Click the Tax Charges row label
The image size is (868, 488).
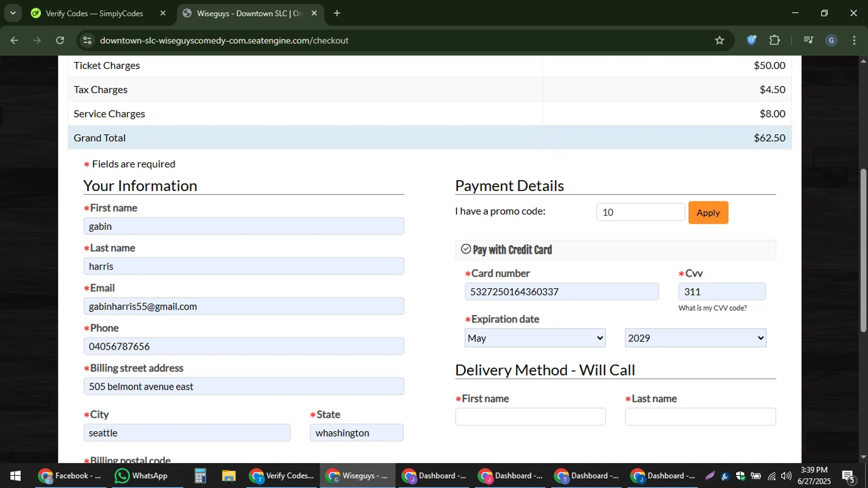point(101,90)
